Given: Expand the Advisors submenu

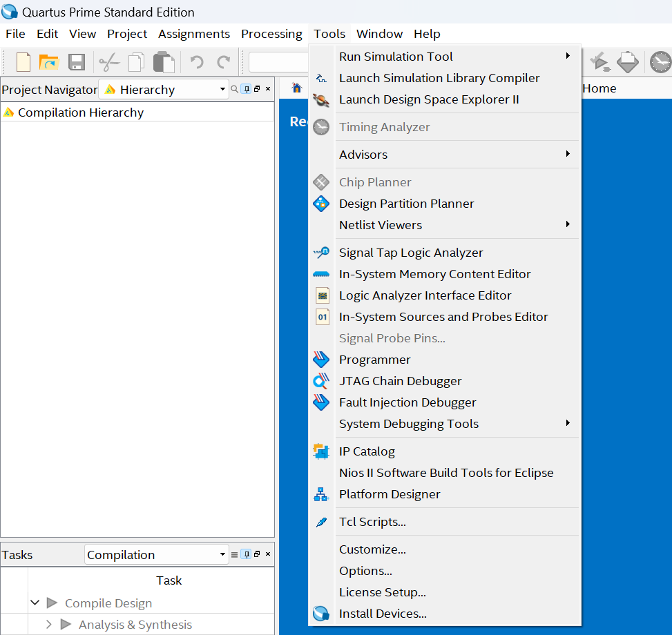Looking at the screenshot, I should click(445, 155).
